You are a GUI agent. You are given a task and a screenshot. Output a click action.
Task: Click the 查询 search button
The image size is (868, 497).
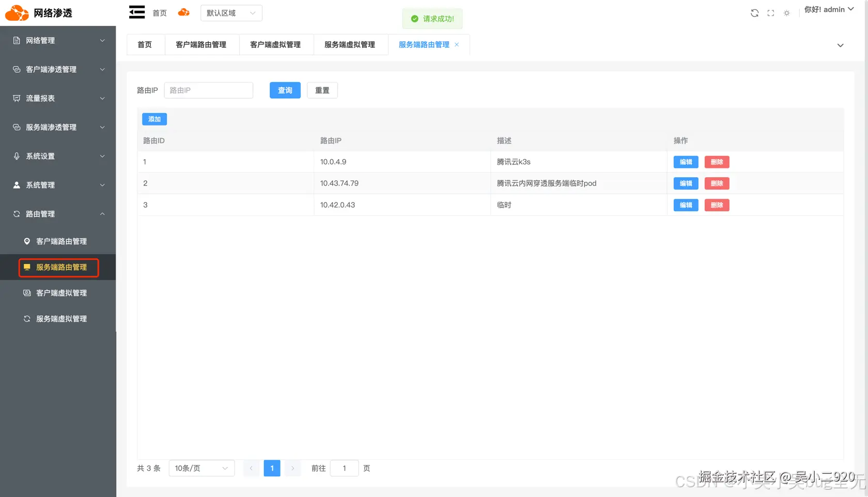tap(285, 90)
